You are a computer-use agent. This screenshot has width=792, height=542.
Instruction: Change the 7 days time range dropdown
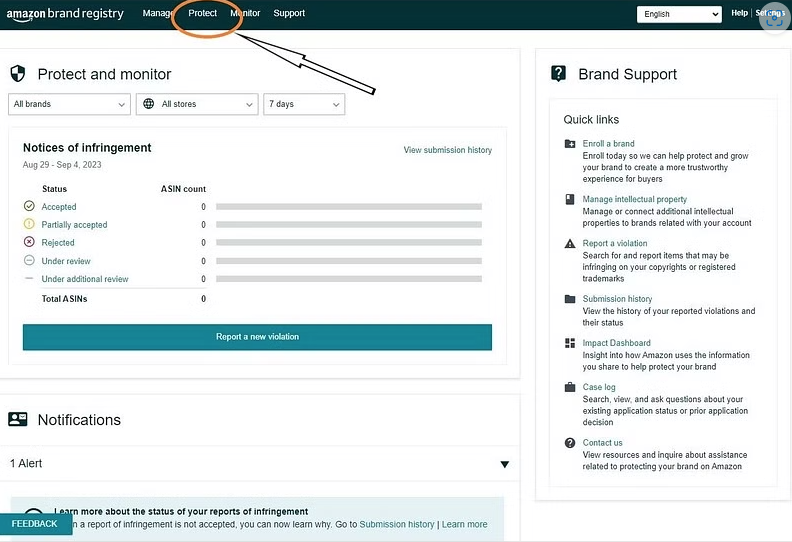pos(304,104)
